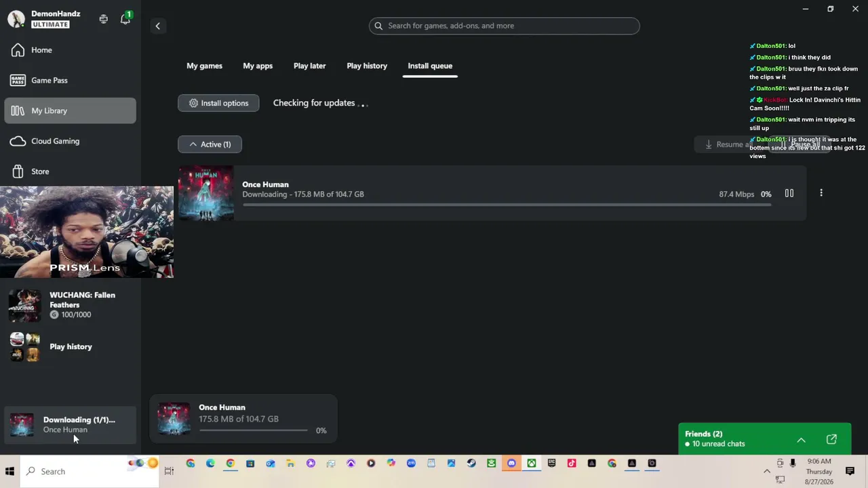Go to Cloud Gaming section
This screenshot has width=868, height=488.
70,141
